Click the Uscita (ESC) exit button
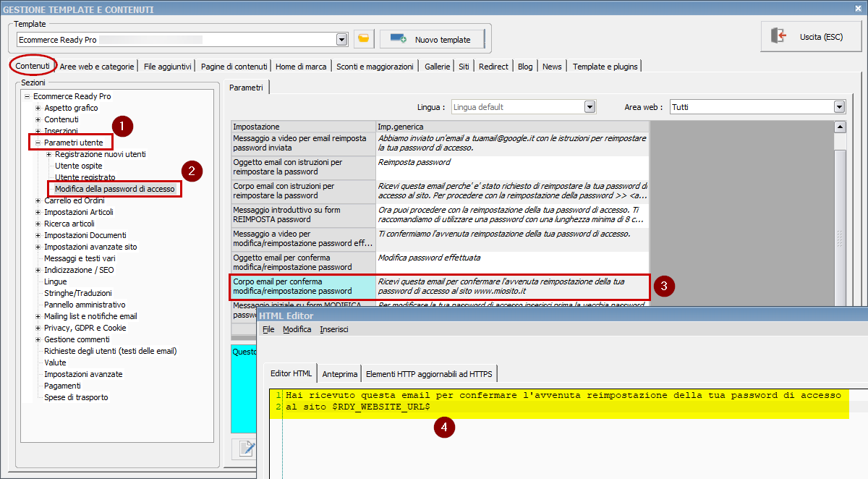 [810, 36]
